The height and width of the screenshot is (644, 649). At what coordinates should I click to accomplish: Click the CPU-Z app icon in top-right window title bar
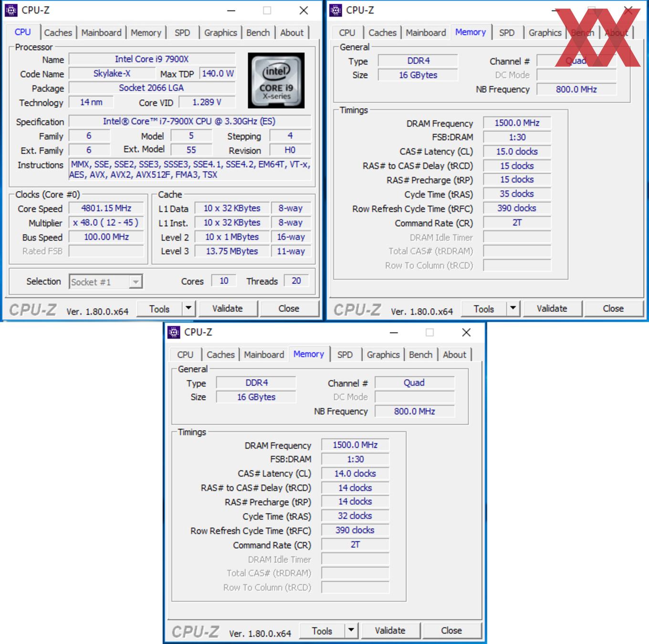coord(335,10)
